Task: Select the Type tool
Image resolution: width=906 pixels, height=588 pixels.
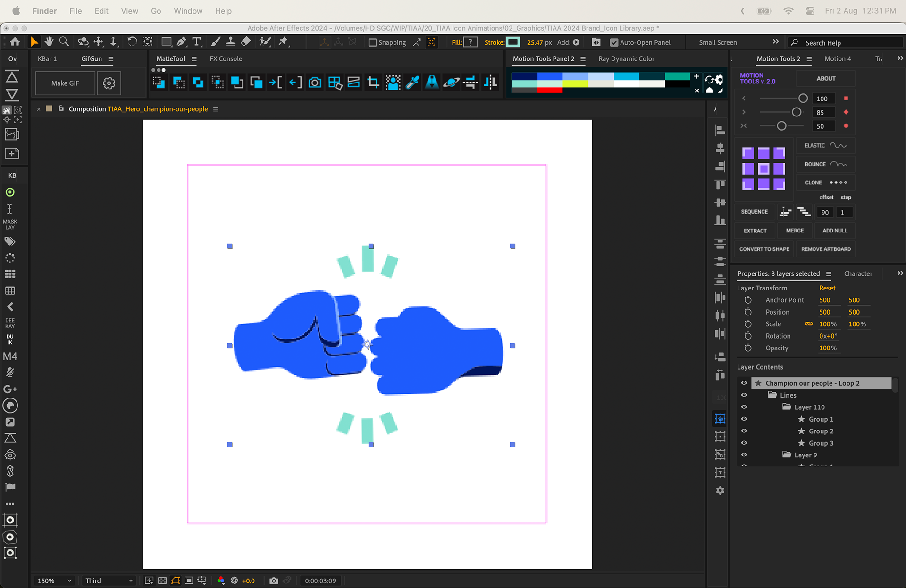Action: pyautogui.click(x=196, y=42)
